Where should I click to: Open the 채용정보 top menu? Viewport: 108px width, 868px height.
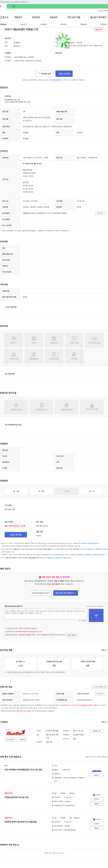coord(18,17)
